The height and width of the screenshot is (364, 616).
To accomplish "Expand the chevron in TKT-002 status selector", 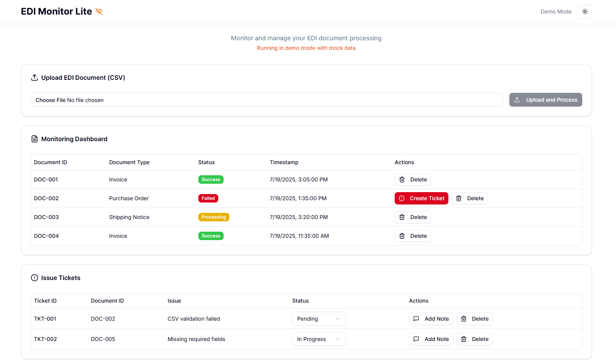I will point(338,339).
